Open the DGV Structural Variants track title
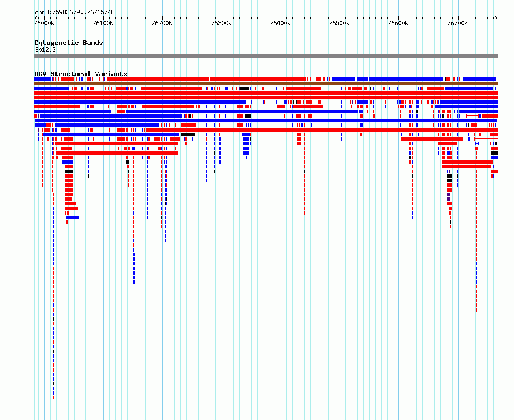The height and width of the screenshot is (420, 514). click(x=81, y=74)
